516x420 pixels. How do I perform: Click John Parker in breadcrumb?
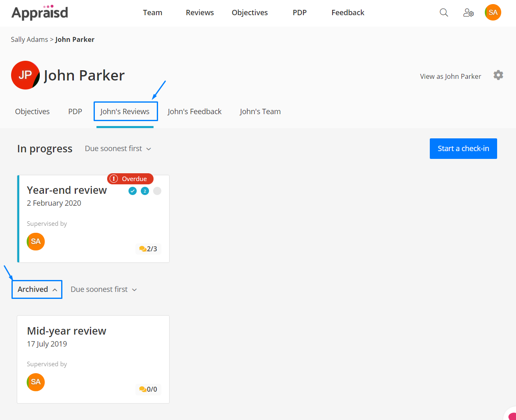75,39
